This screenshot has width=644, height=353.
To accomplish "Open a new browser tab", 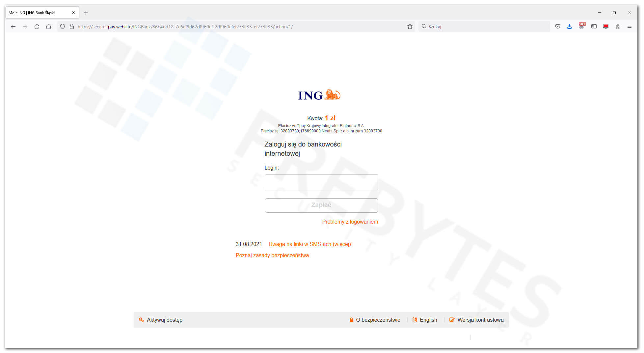I will coord(86,13).
